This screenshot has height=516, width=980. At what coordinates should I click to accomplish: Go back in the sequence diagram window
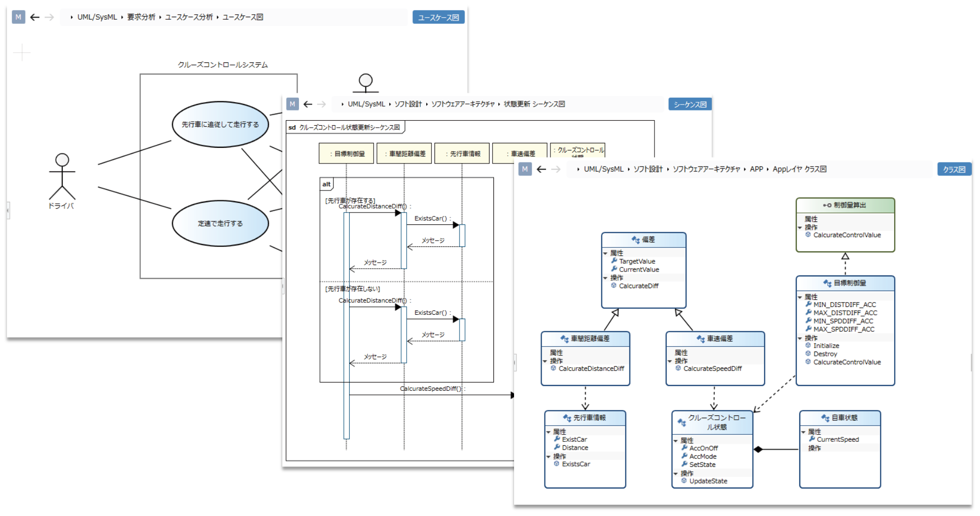tap(308, 104)
